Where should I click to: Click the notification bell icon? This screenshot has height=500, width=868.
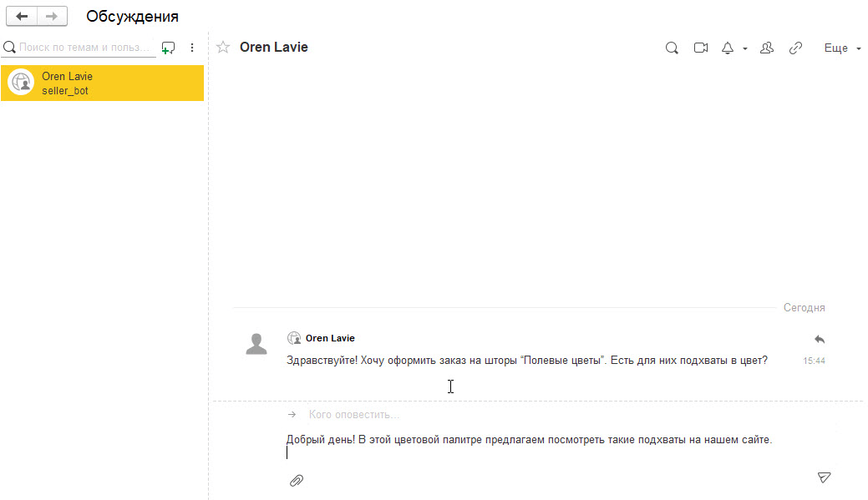pyautogui.click(x=728, y=48)
